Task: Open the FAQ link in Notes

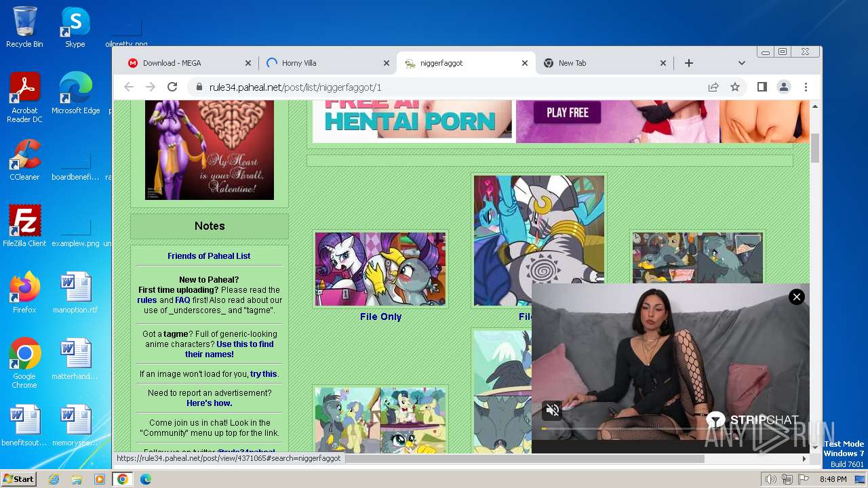Action: coord(182,300)
